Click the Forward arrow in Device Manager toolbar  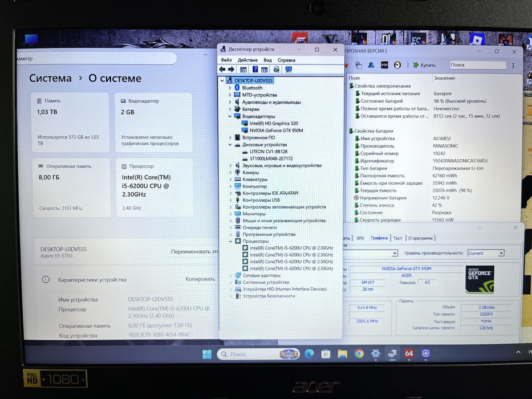tap(231, 69)
